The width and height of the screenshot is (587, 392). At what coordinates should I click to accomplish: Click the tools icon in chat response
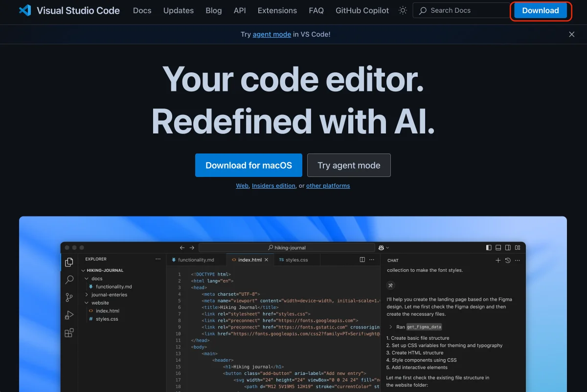390,285
